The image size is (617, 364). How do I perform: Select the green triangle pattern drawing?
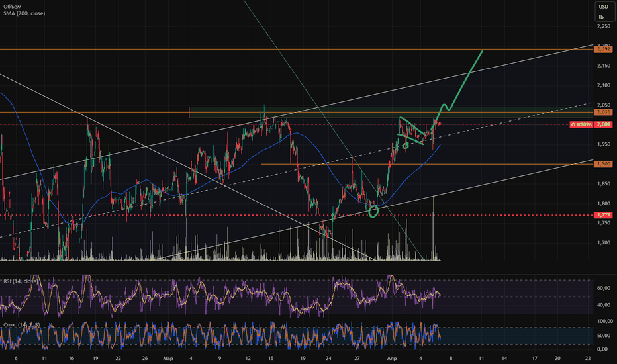tap(412, 132)
